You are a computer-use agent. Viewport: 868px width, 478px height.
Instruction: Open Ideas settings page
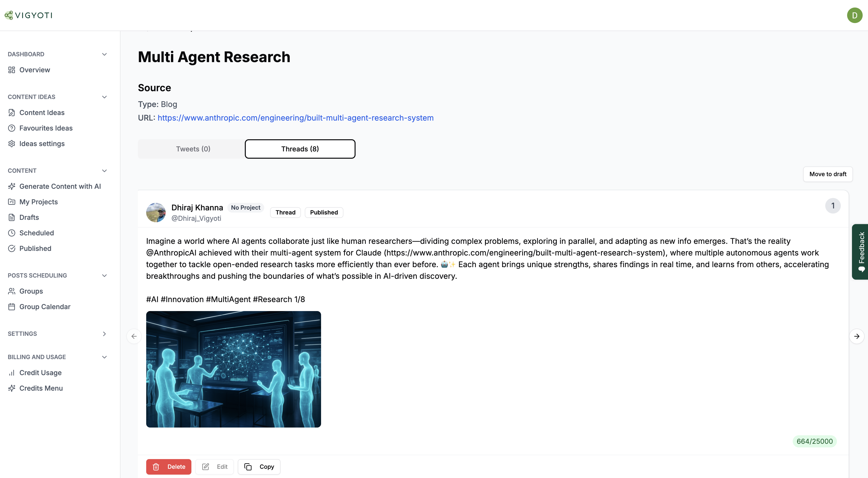click(x=42, y=144)
